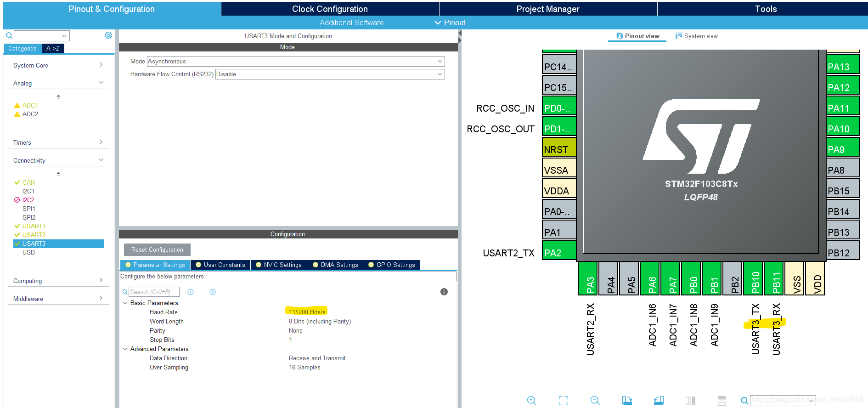868x408 pixels.
Task: Rotate pinout counterclockwise icon
Action: coord(659,400)
